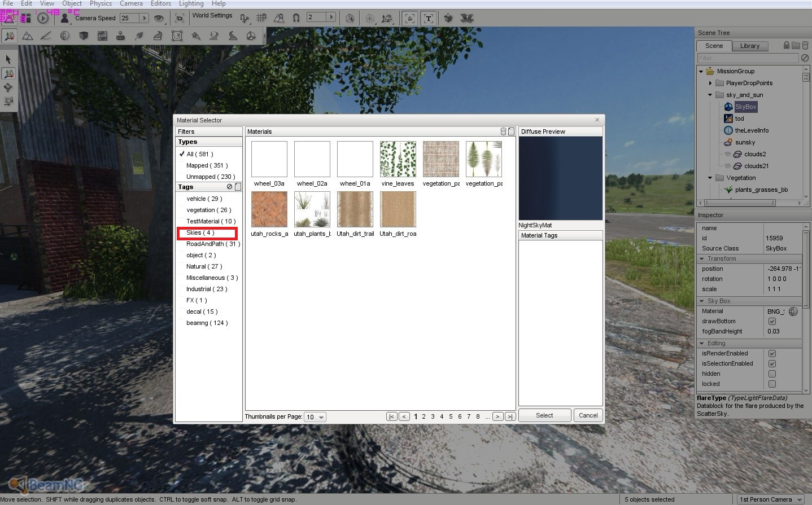Expand the PlayerDropPoints folder
Viewport: 812px width, 505px height.
[x=710, y=83]
